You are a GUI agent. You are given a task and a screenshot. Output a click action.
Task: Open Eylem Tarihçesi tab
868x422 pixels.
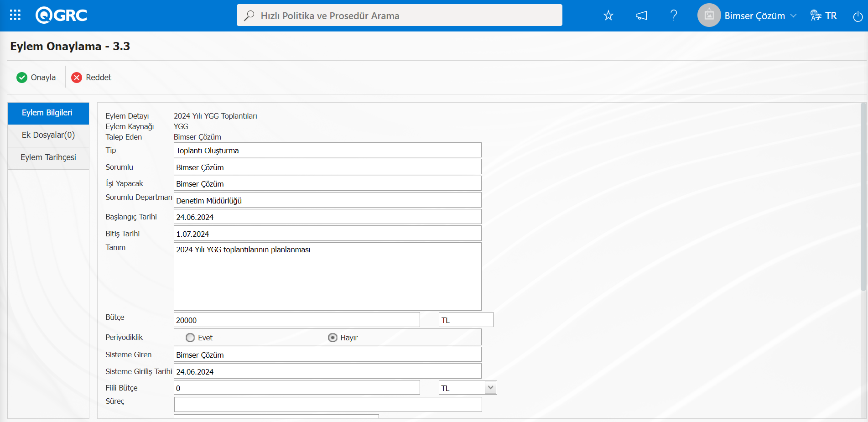tap(48, 158)
